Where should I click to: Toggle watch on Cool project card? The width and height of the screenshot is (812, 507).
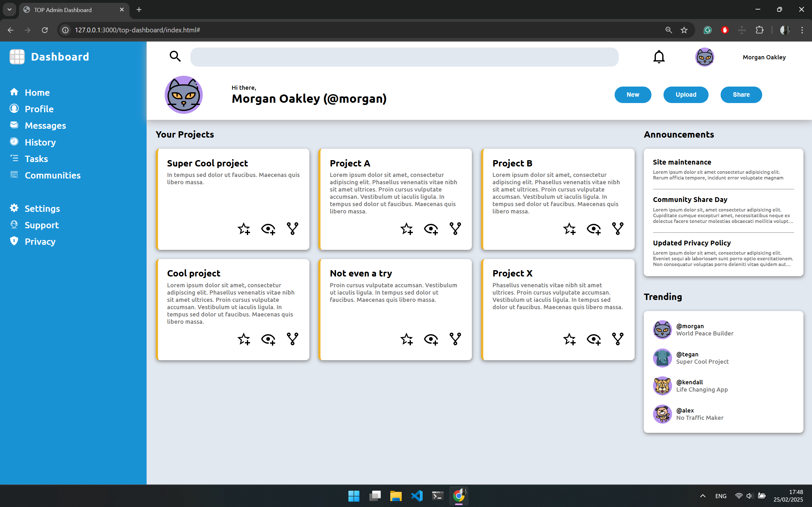pyautogui.click(x=268, y=339)
